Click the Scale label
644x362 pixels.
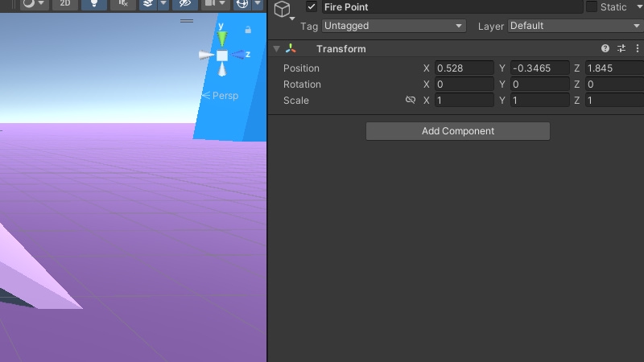pyautogui.click(x=295, y=100)
